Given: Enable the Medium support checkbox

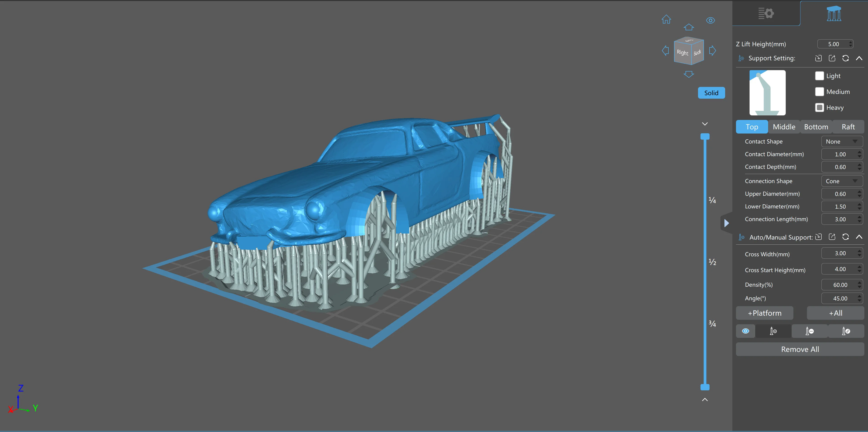Looking at the screenshot, I should point(819,92).
